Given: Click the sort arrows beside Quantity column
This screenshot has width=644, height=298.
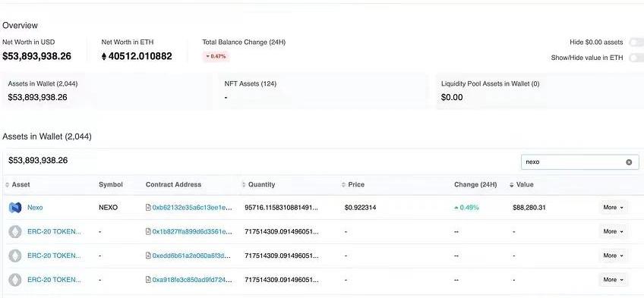Looking at the screenshot, I should click(x=244, y=185).
